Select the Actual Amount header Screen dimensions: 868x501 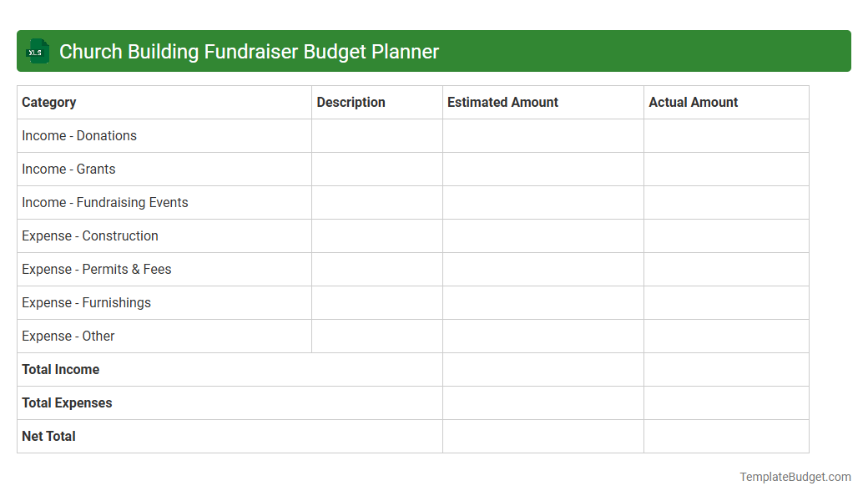693,102
